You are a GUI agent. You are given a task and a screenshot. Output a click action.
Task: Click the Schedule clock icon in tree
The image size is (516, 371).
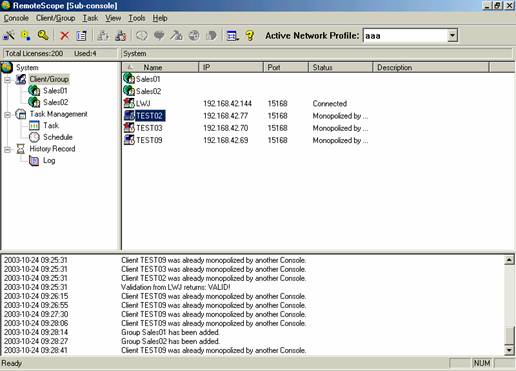(x=34, y=137)
